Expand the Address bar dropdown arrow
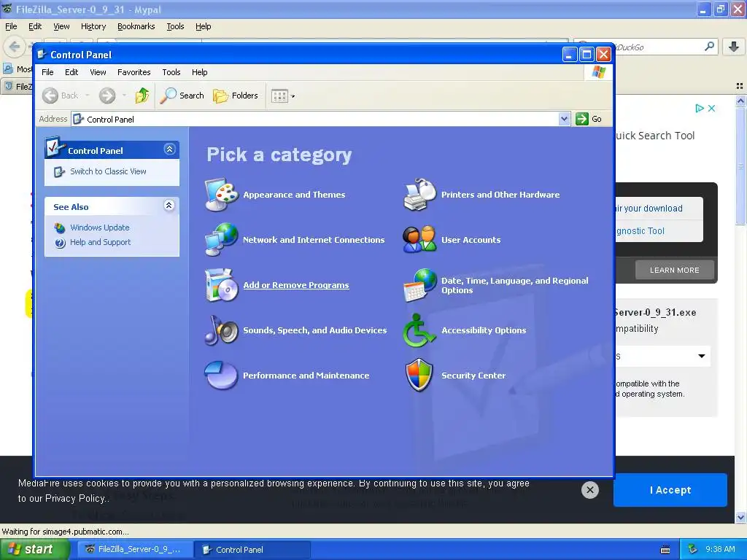This screenshot has height=560, width=747. point(564,119)
